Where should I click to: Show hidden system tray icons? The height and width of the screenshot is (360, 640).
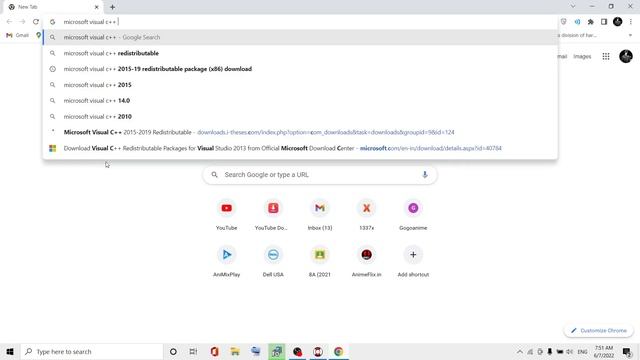[520, 351]
